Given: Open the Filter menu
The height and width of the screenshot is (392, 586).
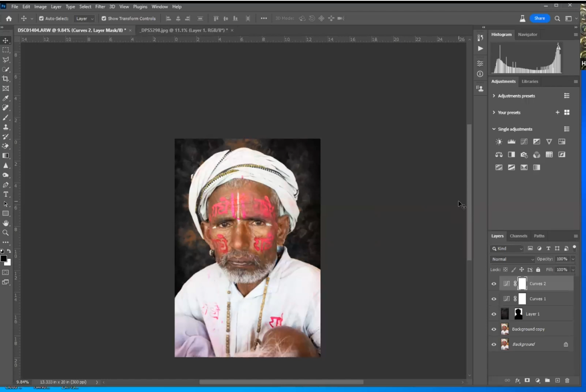Looking at the screenshot, I should [x=100, y=7].
